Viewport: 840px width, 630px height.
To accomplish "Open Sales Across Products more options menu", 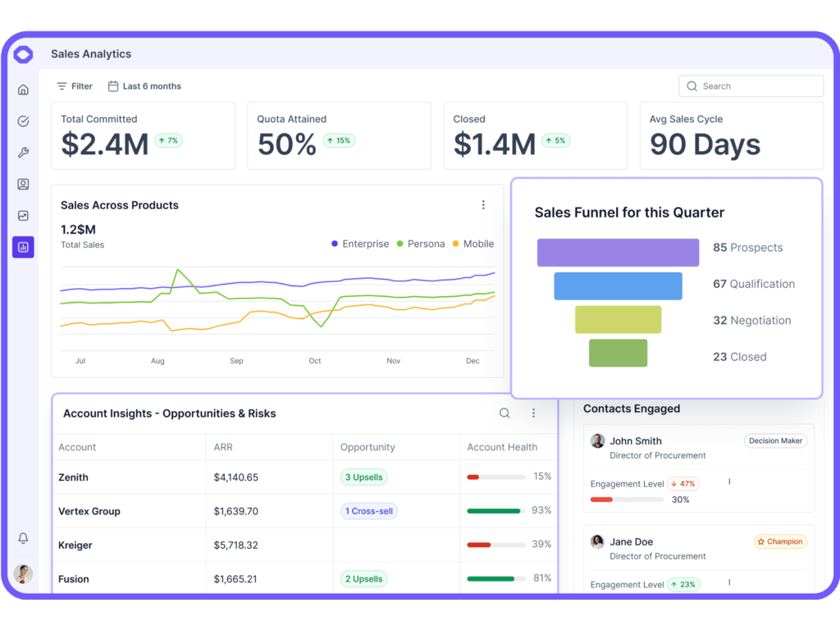I will [x=483, y=205].
